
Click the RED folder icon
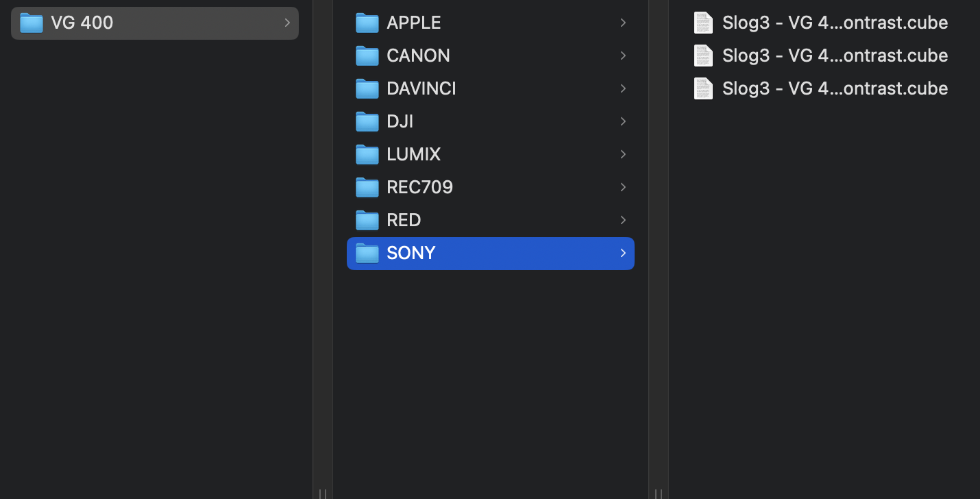[367, 221]
